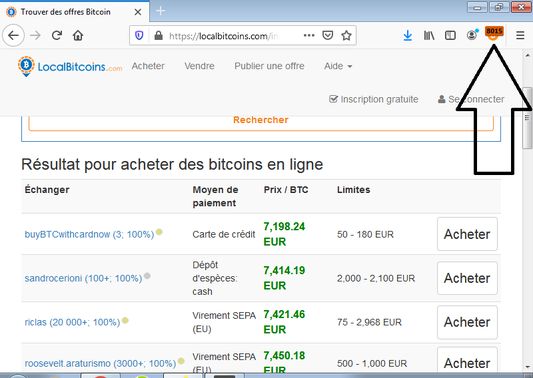Click the Limites column header
The width and height of the screenshot is (533, 378).
(x=354, y=190)
